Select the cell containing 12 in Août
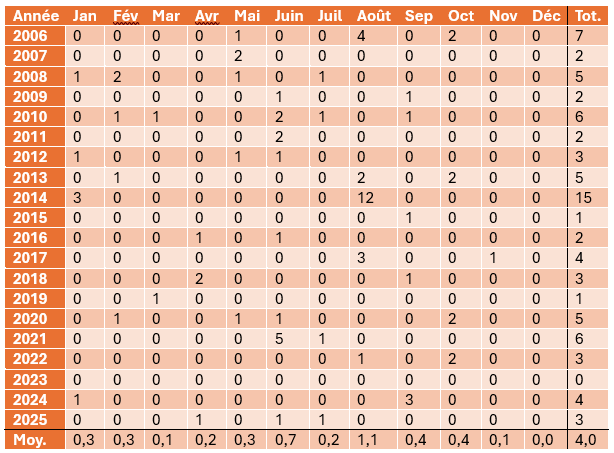Viewport: 614px width, 453px height. coord(367,198)
